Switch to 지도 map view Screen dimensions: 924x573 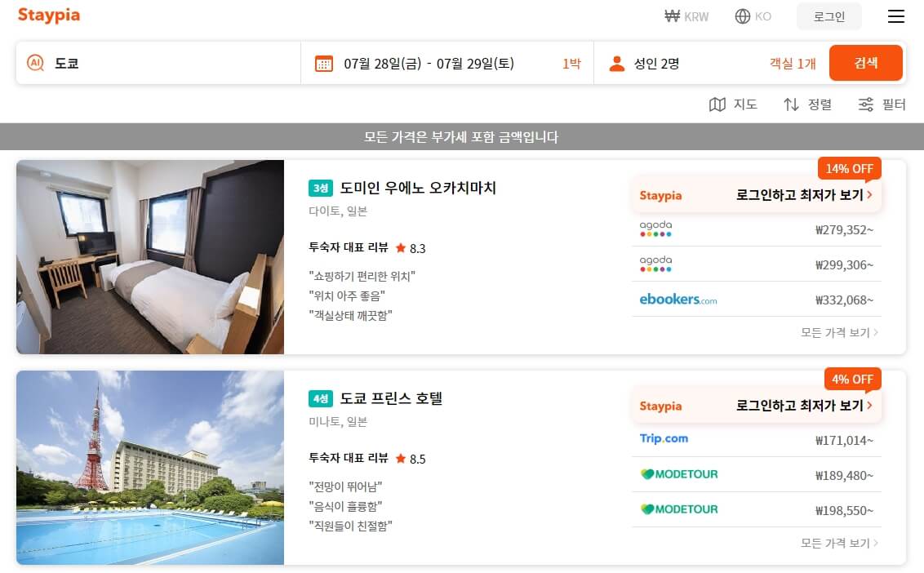pyautogui.click(x=733, y=104)
